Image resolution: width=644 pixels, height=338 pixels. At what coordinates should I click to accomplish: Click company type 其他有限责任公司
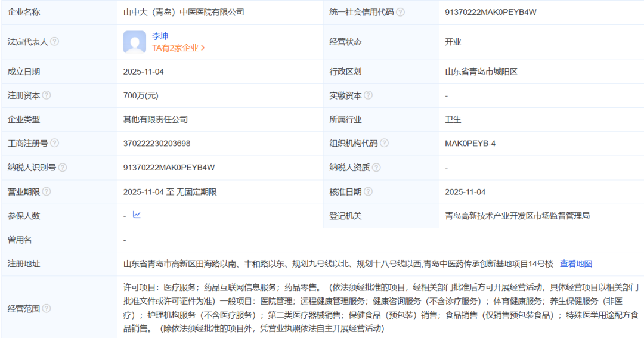click(x=155, y=119)
